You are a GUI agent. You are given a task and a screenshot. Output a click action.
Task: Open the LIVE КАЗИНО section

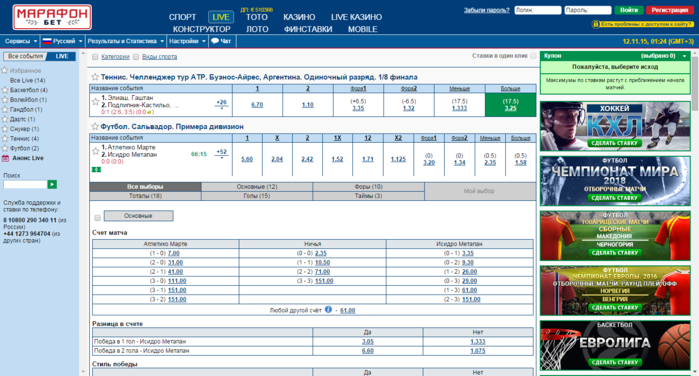point(356,17)
